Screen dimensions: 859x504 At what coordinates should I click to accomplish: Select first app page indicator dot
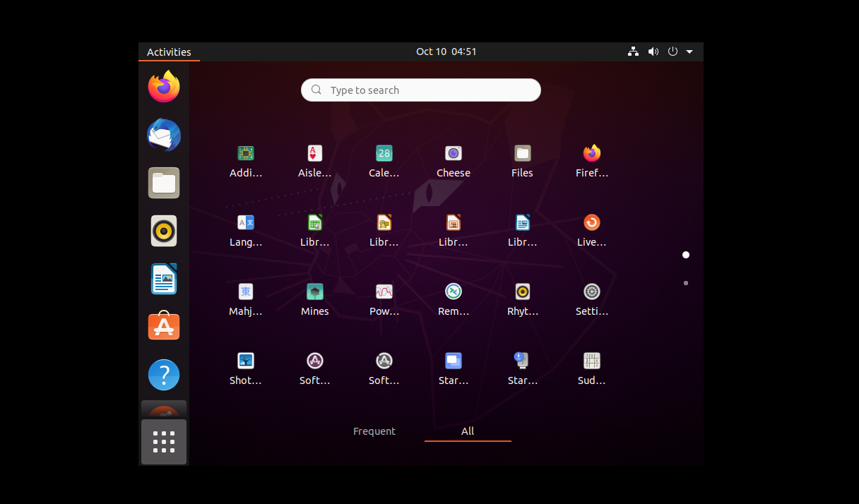tap(686, 255)
